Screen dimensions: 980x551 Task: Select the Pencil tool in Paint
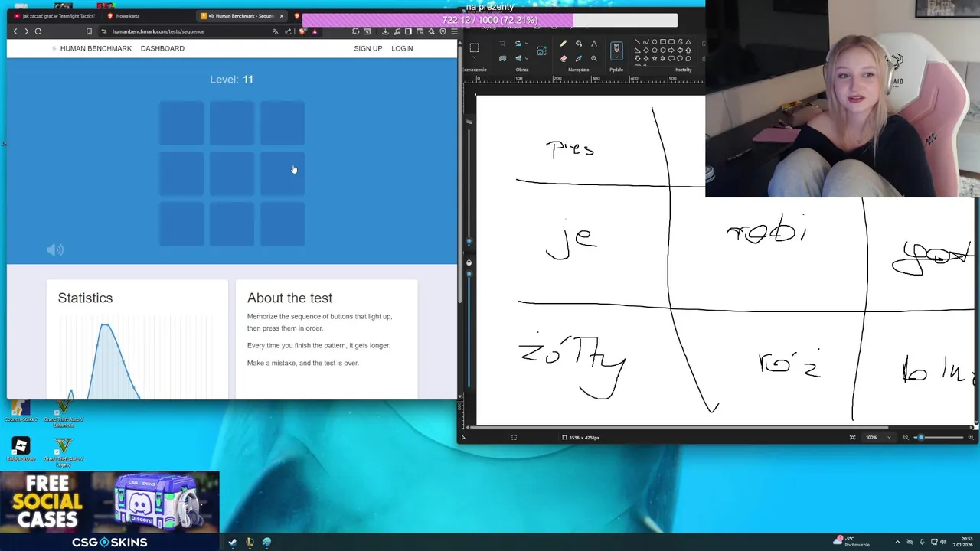coord(563,44)
